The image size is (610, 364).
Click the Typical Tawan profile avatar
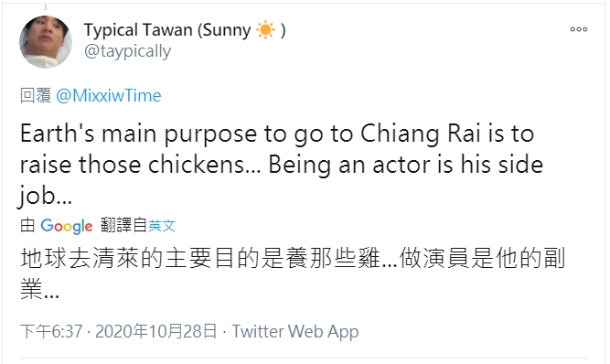coord(46,41)
